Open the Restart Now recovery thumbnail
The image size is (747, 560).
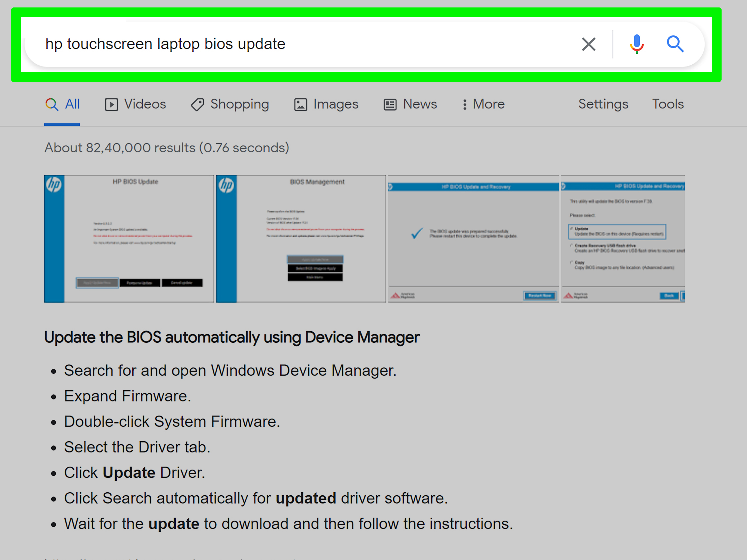coord(473,238)
